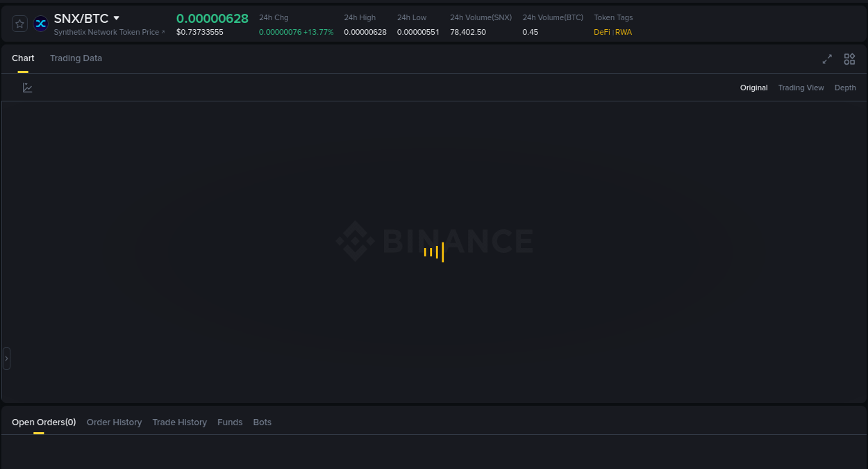The height and width of the screenshot is (469, 868).
Task: Expand the chart to fullscreen with arrows icon
Action: [827, 59]
